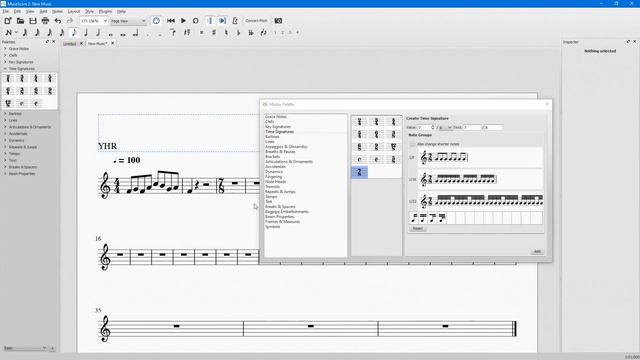Rewind playback to the start
Image resolution: width=640 pixels, height=360 pixels.
pos(171,21)
